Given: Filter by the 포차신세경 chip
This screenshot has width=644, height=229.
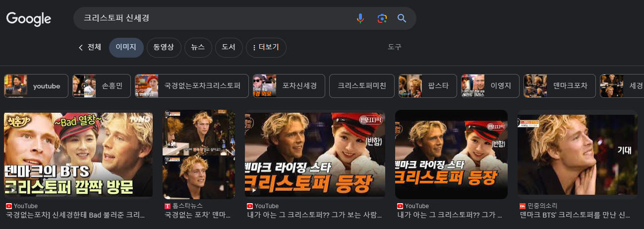Looking at the screenshot, I should coord(289,86).
